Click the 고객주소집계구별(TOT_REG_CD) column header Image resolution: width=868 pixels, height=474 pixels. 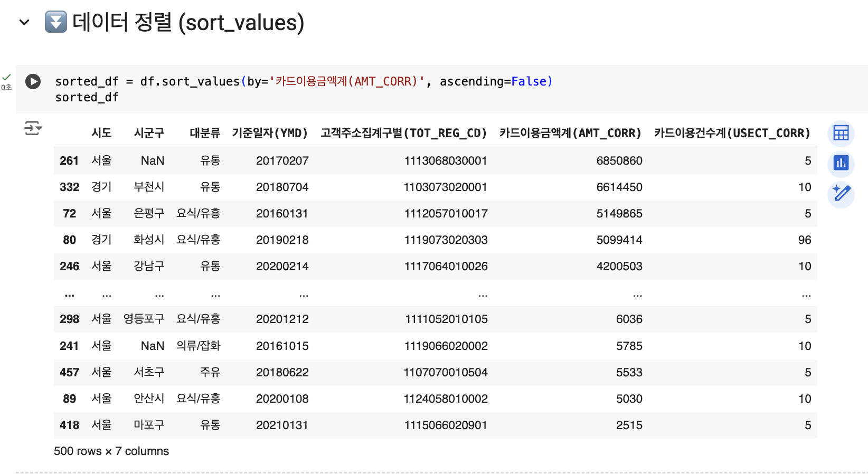pyautogui.click(x=404, y=133)
